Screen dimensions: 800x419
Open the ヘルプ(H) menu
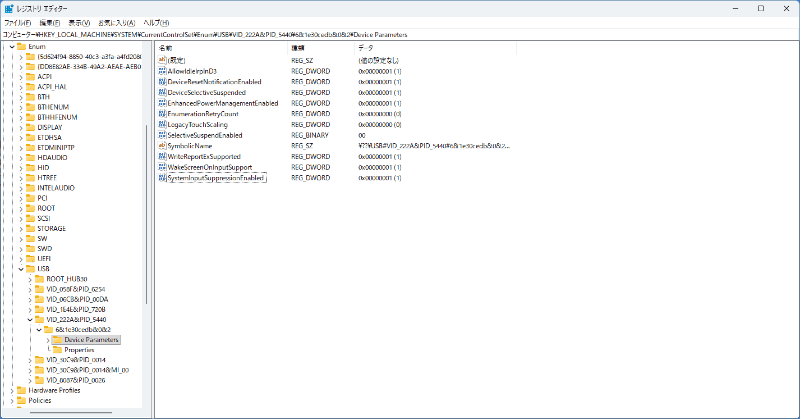point(156,23)
